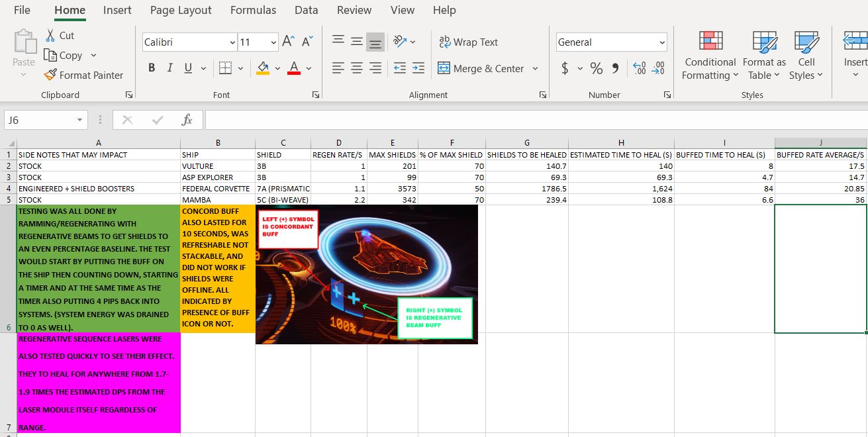Expand the Underline style arrow
This screenshot has height=437, width=868.
(x=203, y=68)
